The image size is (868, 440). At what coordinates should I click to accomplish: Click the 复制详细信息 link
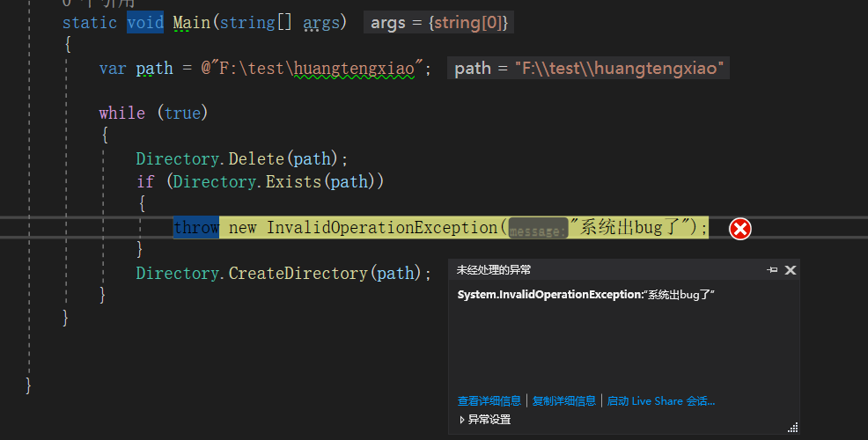[563, 401]
